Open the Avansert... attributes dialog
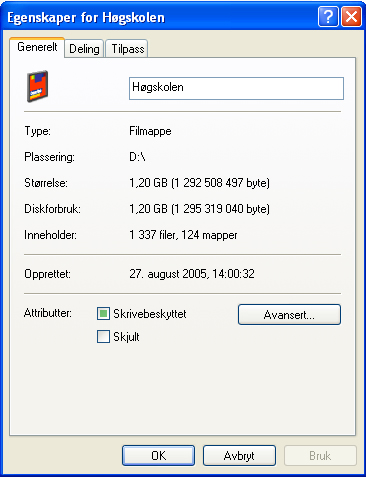The width and height of the screenshot is (366, 477). point(289,314)
